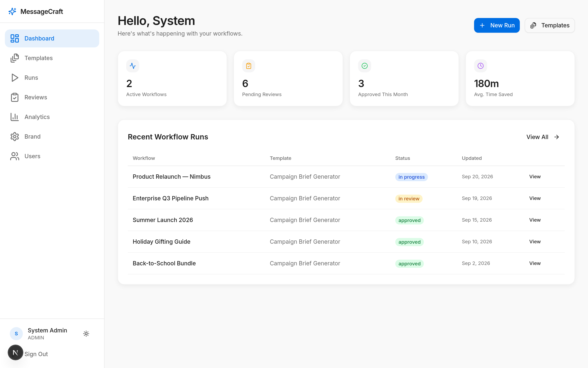The width and height of the screenshot is (588, 368).
Task: Click the Pending Reviews count 6
Action: 245,84
